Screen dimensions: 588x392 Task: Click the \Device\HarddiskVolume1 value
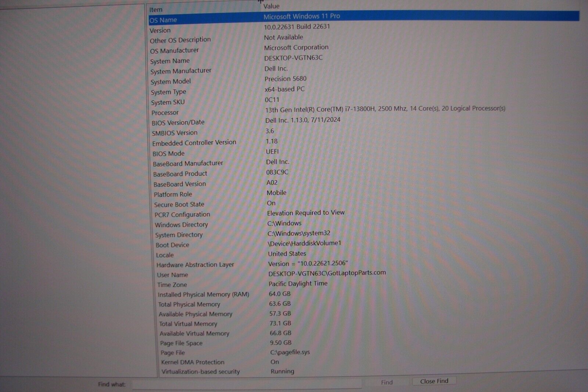[304, 243]
